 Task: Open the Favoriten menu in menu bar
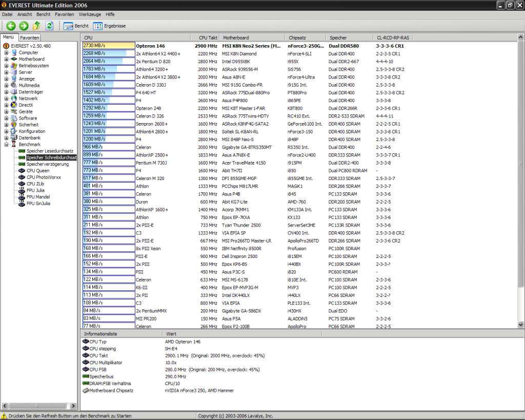pyautogui.click(x=64, y=14)
